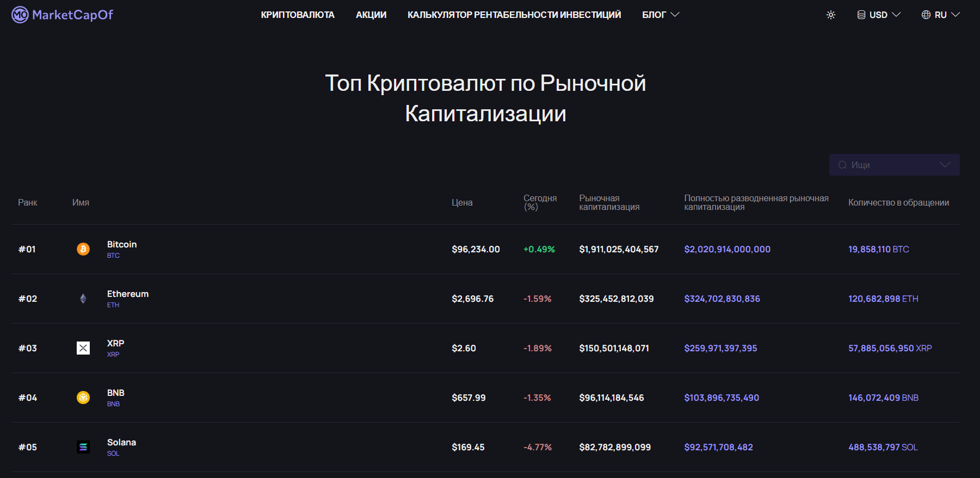Click market cap $1,911,025,404,567

pos(619,249)
